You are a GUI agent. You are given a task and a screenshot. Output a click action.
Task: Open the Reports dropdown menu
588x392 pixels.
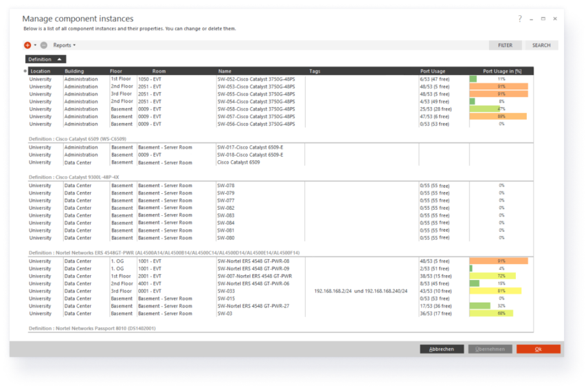(x=64, y=45)
